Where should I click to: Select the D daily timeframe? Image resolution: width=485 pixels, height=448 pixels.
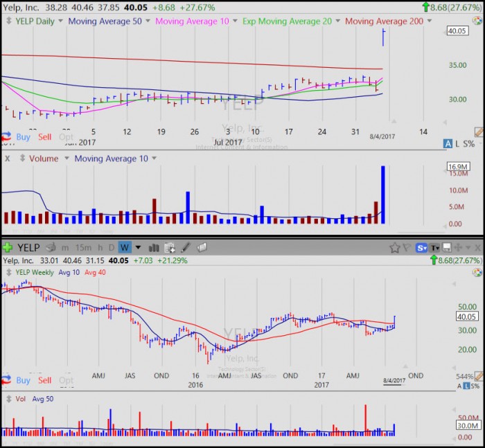pos(112,248)
